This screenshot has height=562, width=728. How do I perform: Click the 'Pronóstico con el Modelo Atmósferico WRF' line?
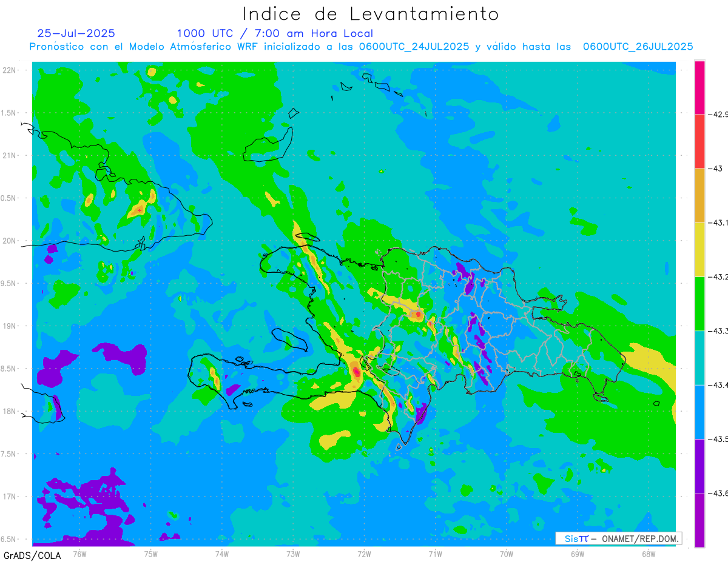(362, 47)
